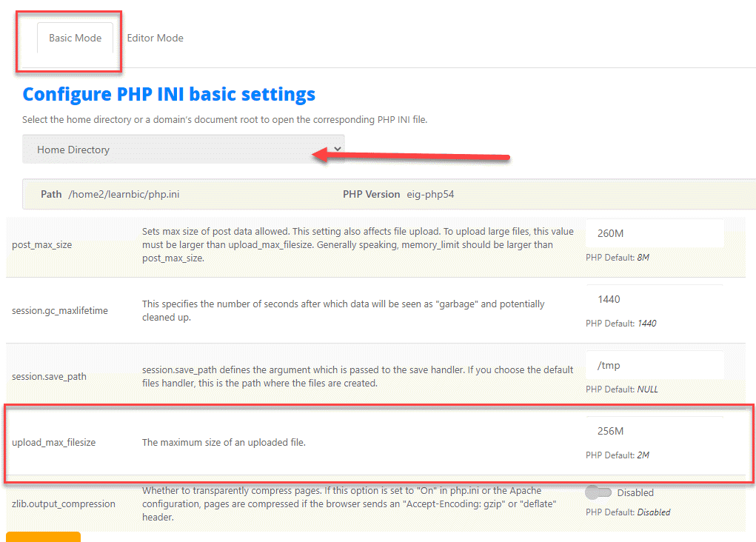Click the 'Configure PHP INI basic settings' heading
The height and width of the screenshot is (542, 756).
169,94
